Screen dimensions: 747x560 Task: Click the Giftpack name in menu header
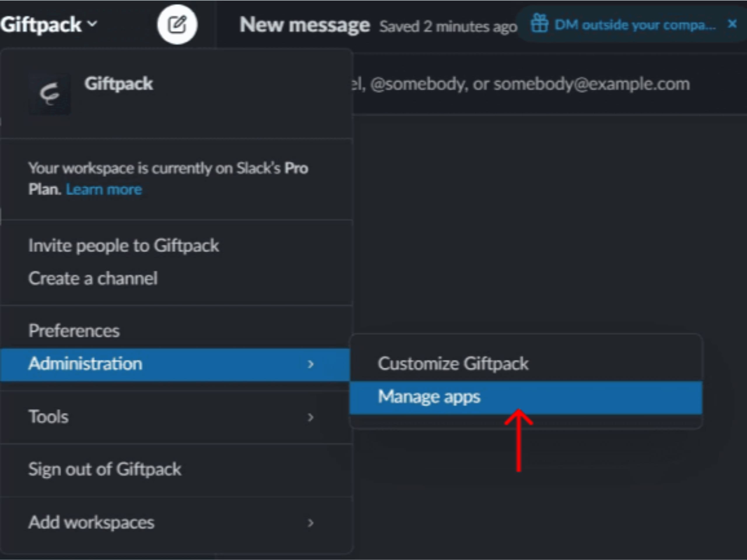pyautogui.click(x=119, y=83)
